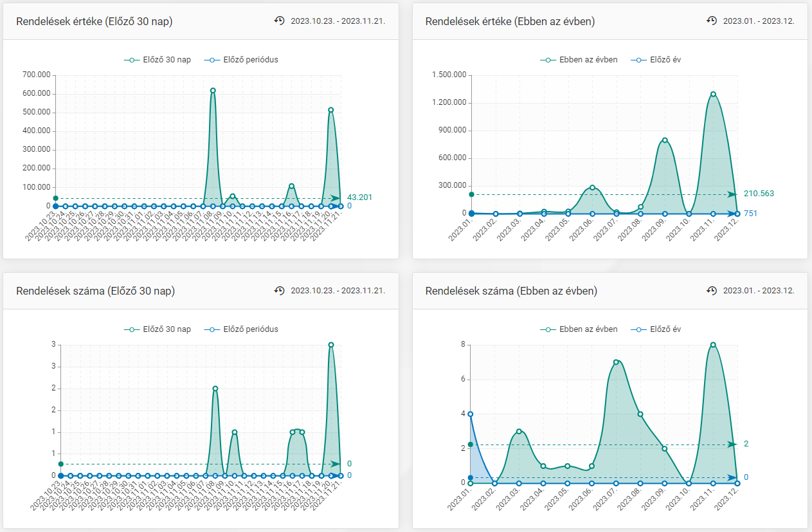Open date range 2023.01. - 2023.12. in yearly count panel
Viewport: 812px width, 532px height.
tap(759, 291)
